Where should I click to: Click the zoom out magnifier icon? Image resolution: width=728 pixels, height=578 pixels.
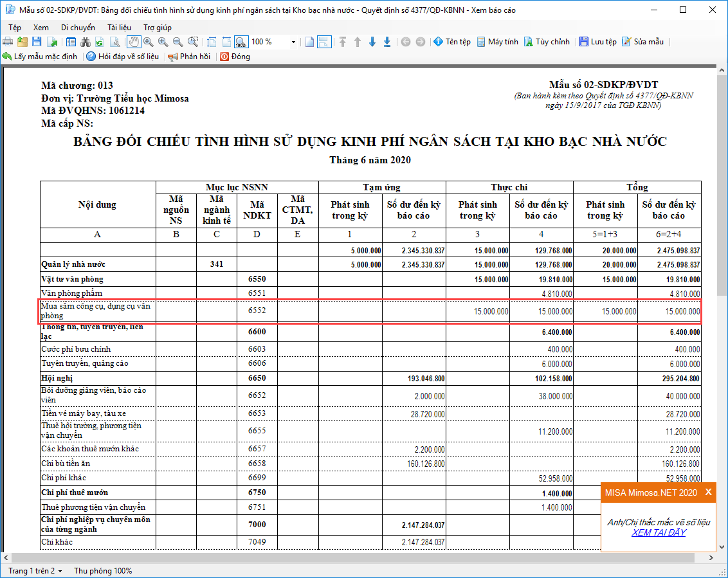(178, 42)
